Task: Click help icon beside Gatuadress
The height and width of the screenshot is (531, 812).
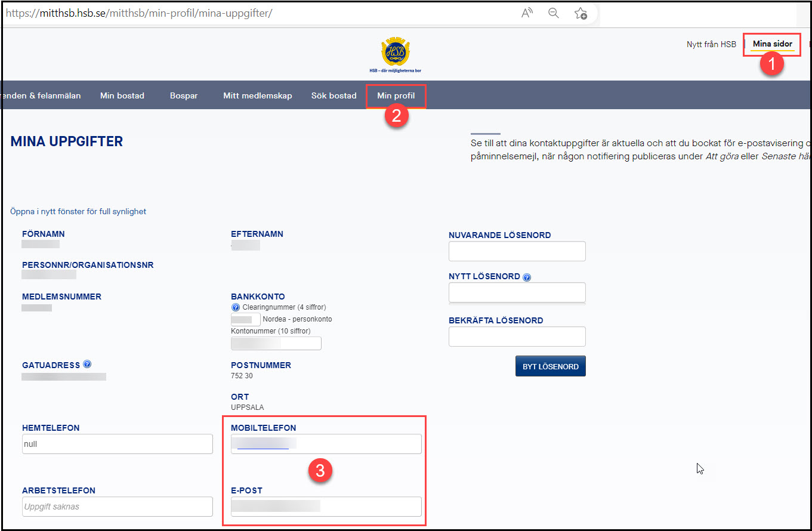Action: [87, 364]
